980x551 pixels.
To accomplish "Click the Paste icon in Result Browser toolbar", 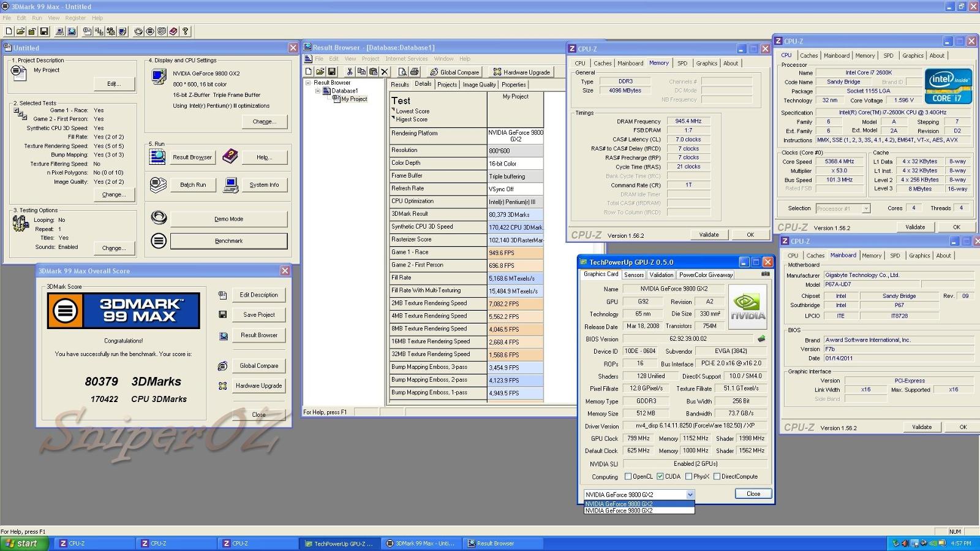I will (x=373, y=72).
